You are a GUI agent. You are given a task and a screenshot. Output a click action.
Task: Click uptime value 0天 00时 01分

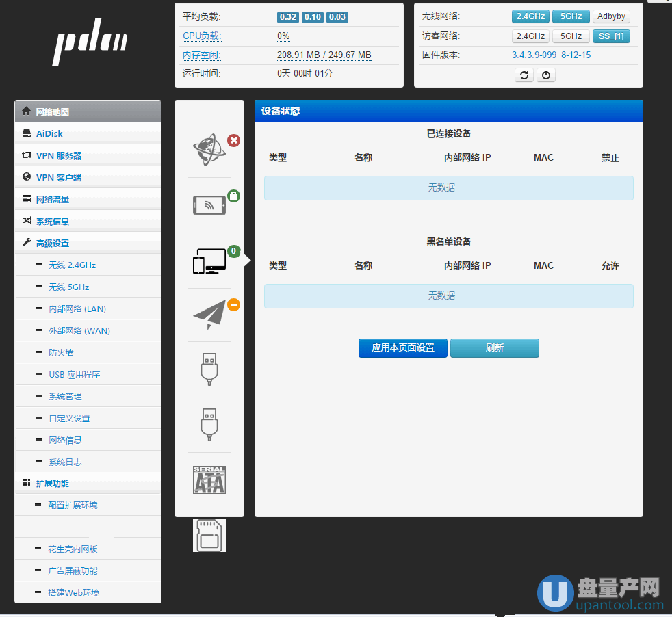pyautogui.click(x=305, y=73)
